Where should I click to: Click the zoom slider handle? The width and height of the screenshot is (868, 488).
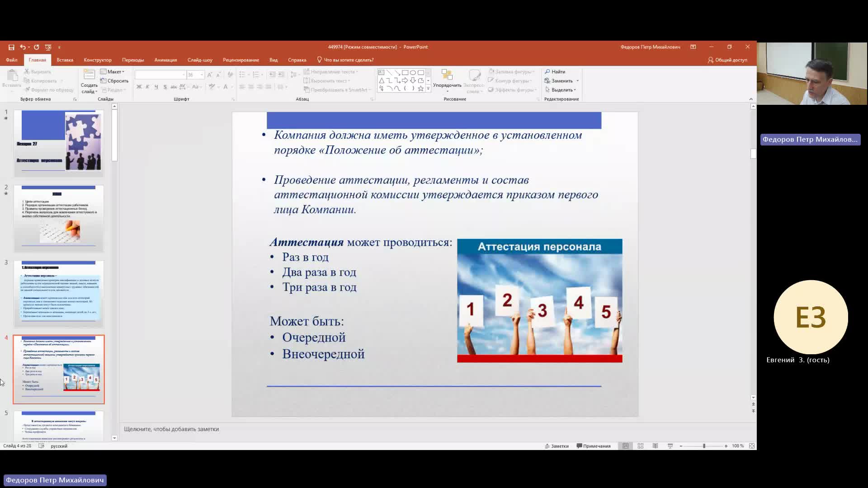704,446
